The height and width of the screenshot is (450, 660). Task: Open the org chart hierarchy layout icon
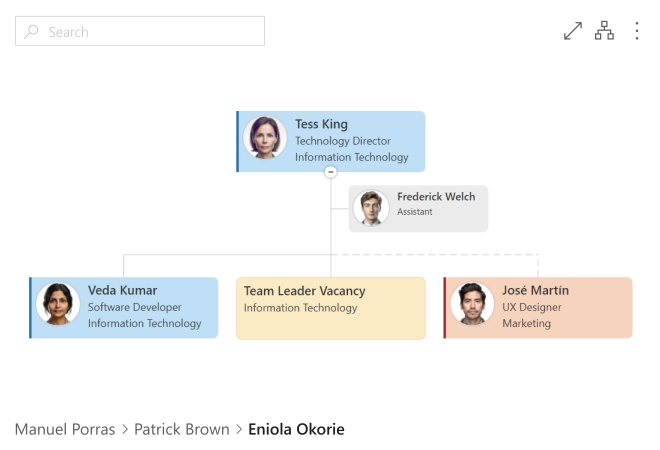click(x=604, y=31)
